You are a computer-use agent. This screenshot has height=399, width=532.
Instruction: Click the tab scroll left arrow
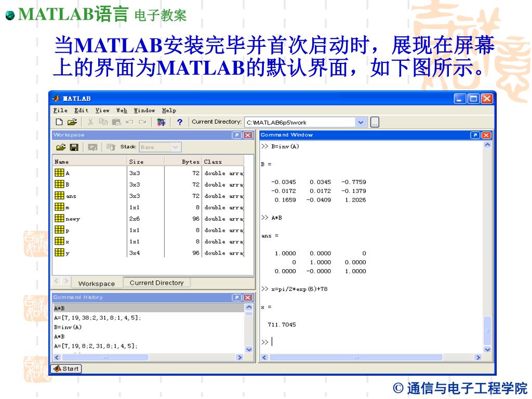(x=57, y=281)
